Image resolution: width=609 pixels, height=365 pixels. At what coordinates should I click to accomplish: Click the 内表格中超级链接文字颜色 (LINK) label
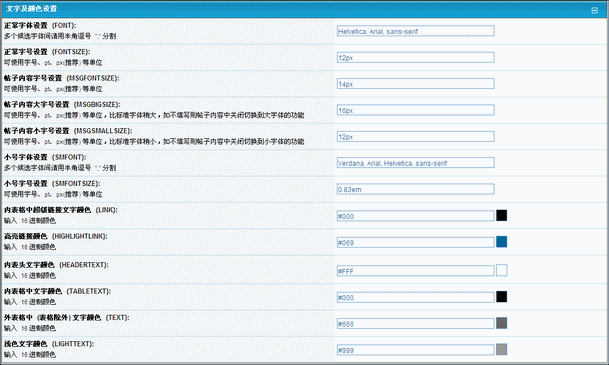[x=61, y=210]
